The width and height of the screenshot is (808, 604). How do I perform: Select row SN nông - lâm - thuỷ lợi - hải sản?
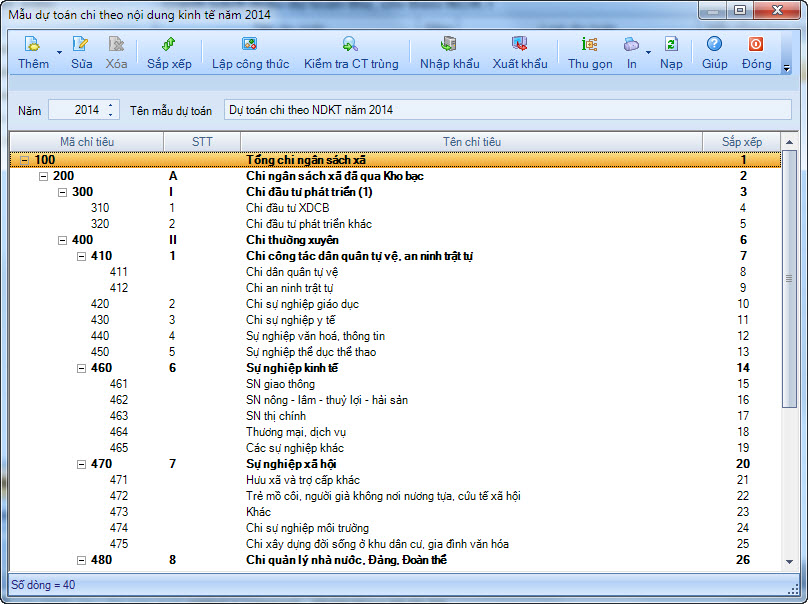click(x=395, y=399)
